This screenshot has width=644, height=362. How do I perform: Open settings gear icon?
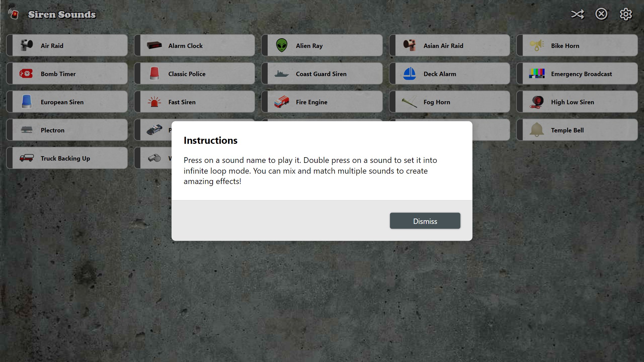coord(626,14)
